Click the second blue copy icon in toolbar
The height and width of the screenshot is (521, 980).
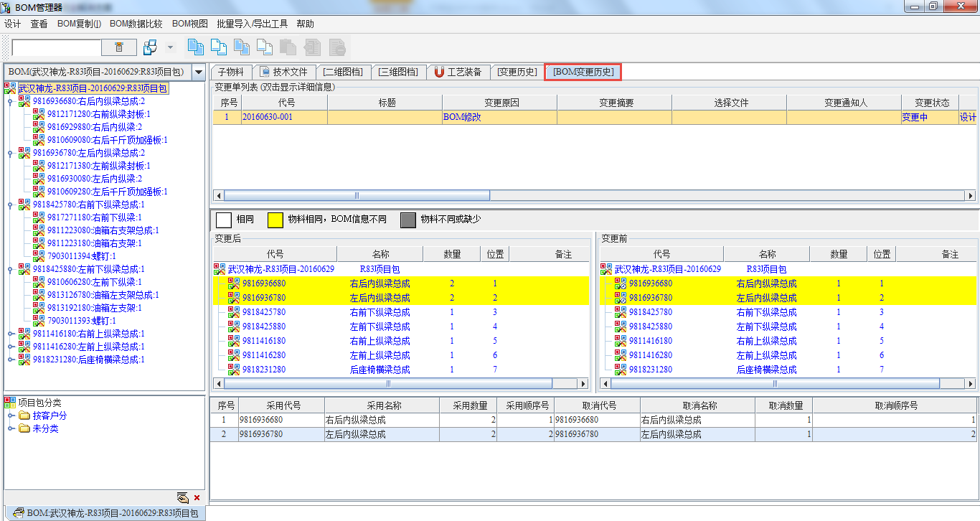pos(218,47)
